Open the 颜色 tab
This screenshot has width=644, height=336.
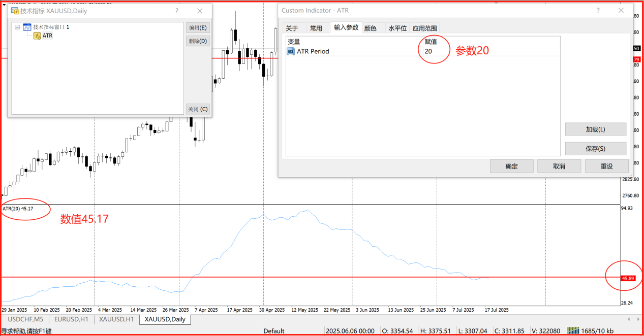[x=371, y=28]
